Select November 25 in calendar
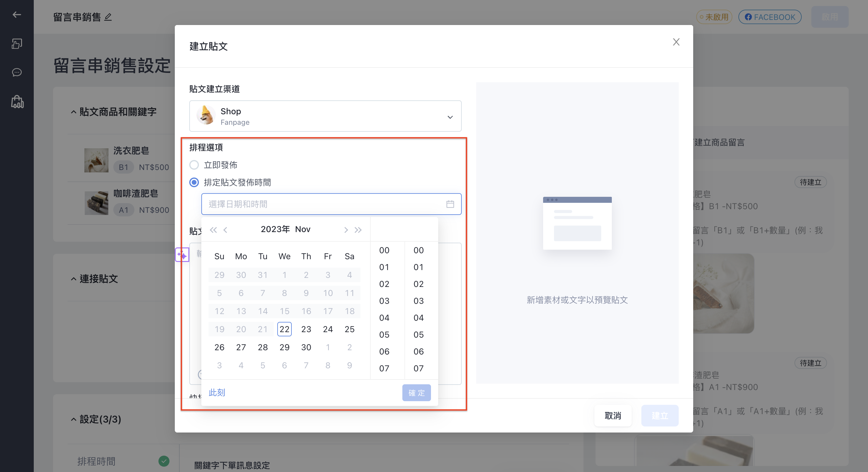The height and width of the screenshot is (472, 868). (349, 329)
